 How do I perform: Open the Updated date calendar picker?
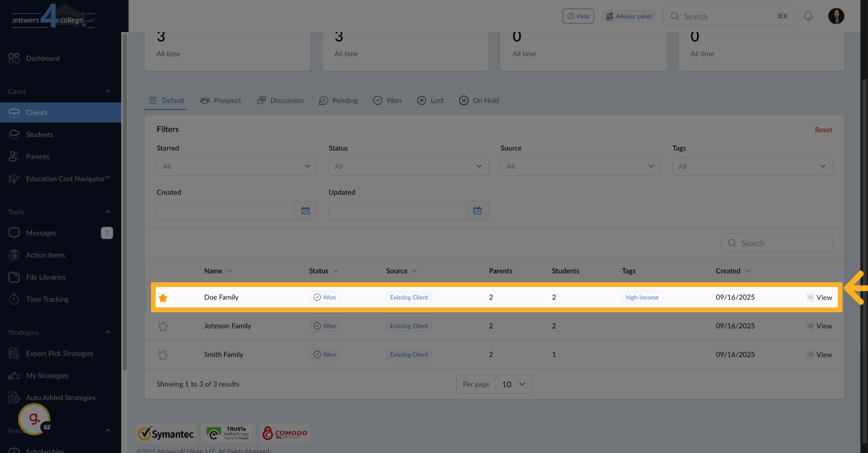pos(477,210)
